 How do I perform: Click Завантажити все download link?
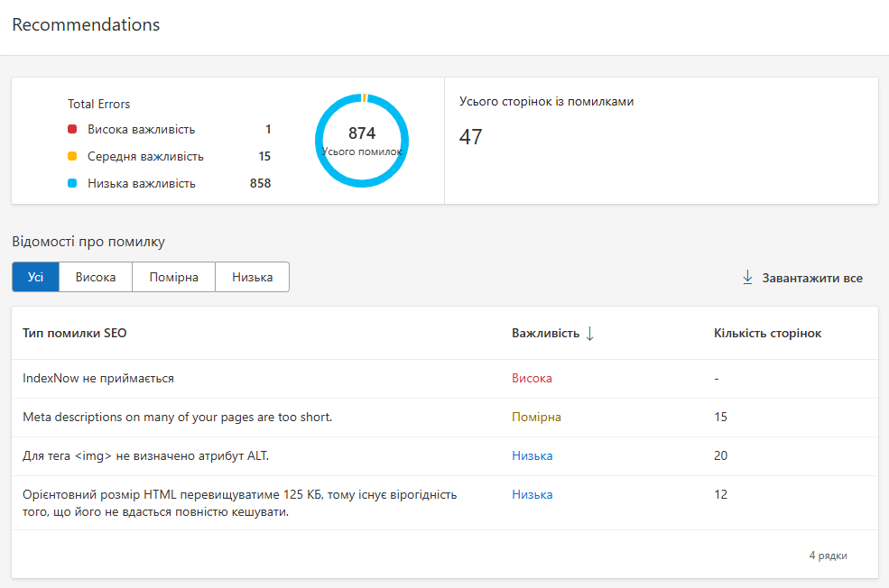(811, 278)
